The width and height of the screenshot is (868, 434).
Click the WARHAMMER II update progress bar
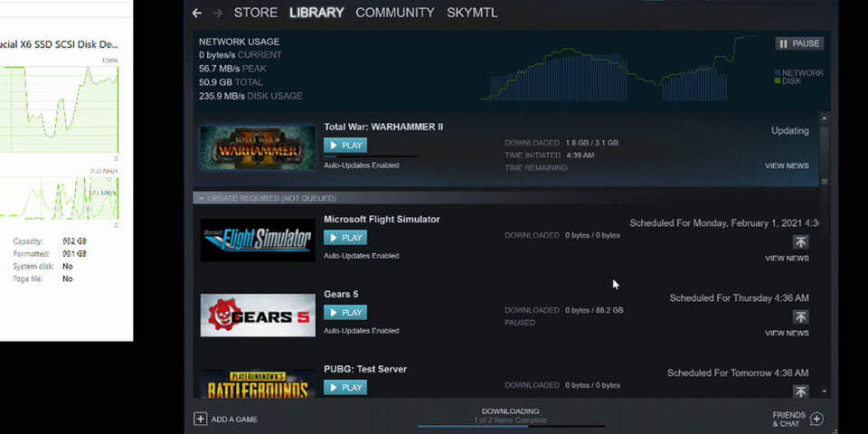coord(371,156)
